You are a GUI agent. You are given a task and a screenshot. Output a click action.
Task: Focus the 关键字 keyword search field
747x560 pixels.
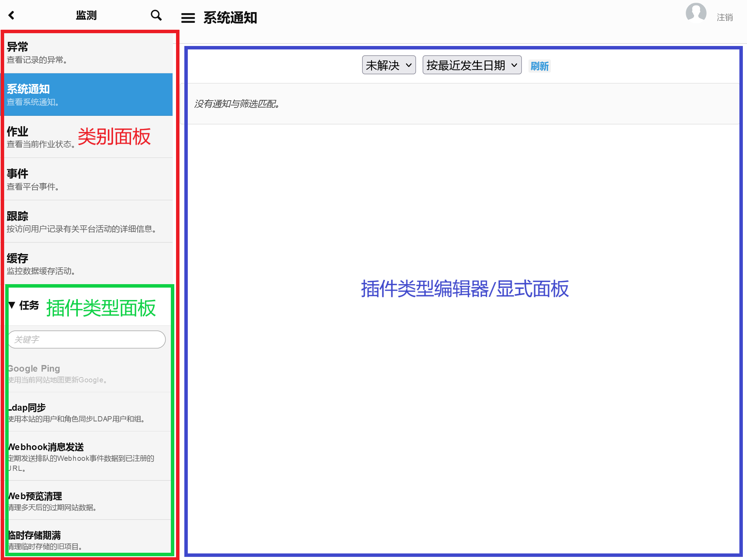tap(86, 339)
